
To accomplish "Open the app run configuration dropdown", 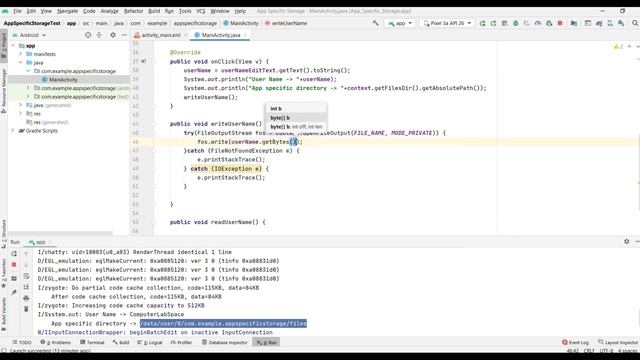I will [x=400, y=23].
